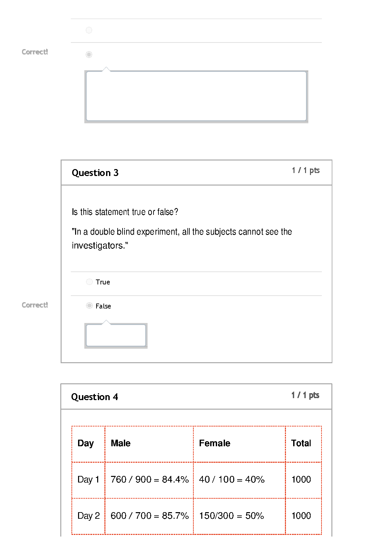Click the Question 4 heading
Image resolution: width=392 pixels, height=555 pixels.
point(95,397)
